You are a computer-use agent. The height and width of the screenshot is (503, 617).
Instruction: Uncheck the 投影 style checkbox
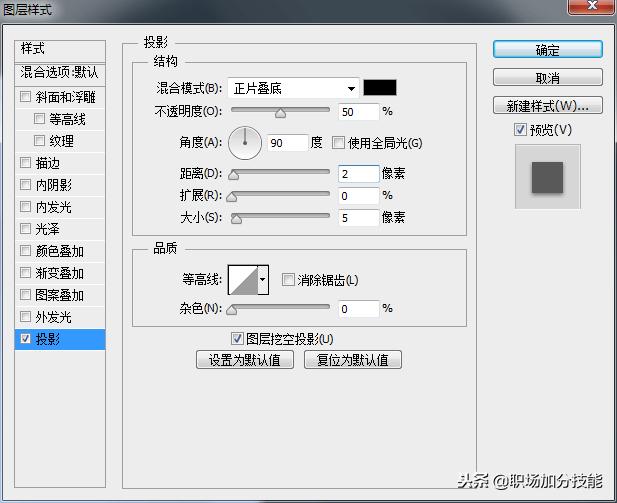[x=25, y=338]
